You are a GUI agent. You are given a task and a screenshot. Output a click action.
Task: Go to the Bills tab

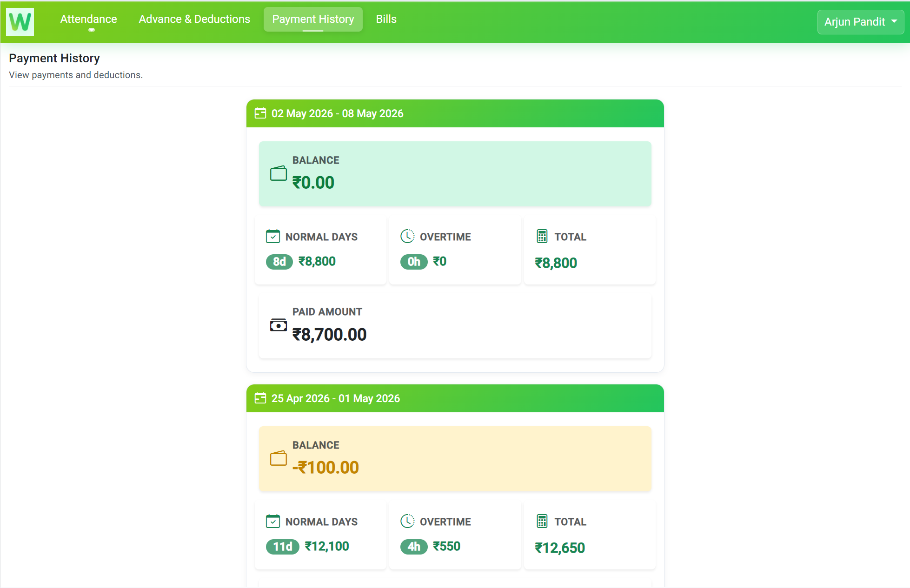(x=386, y=19)
